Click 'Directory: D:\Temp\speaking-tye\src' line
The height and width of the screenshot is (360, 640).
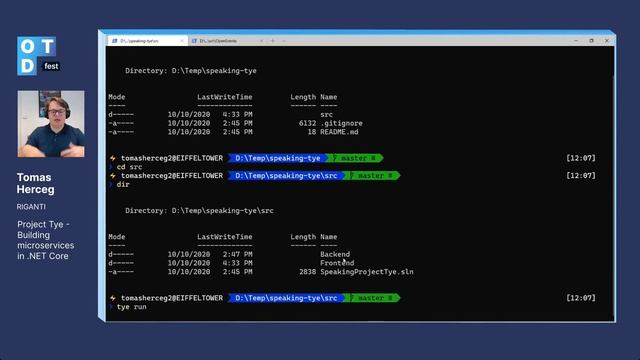coord(199,211)
